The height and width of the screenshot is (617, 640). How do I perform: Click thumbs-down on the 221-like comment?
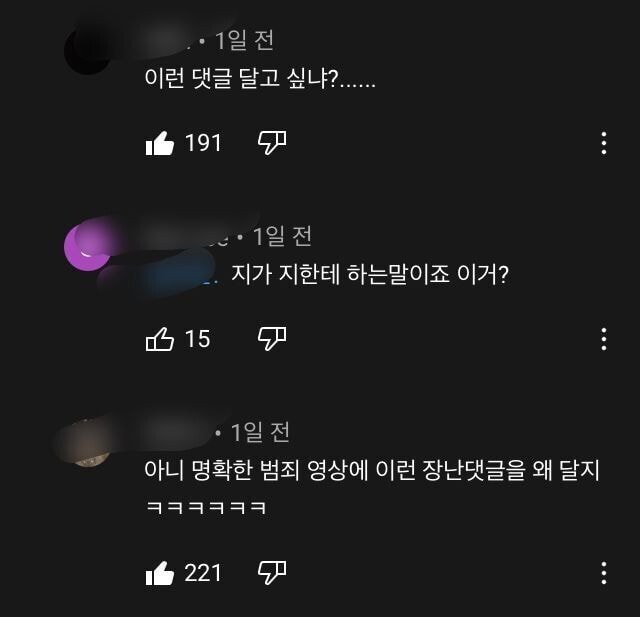tap(272, 573)
